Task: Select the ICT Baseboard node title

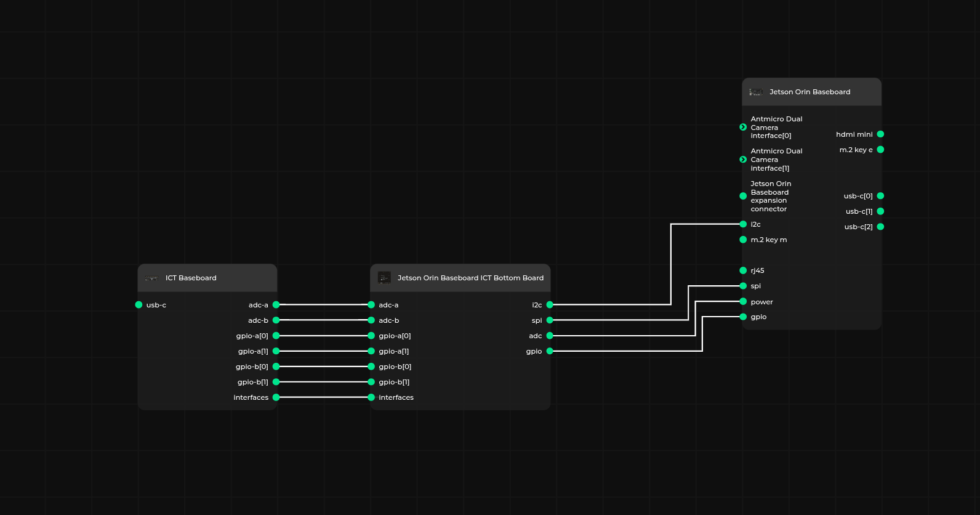Action: tap(191, 278)
